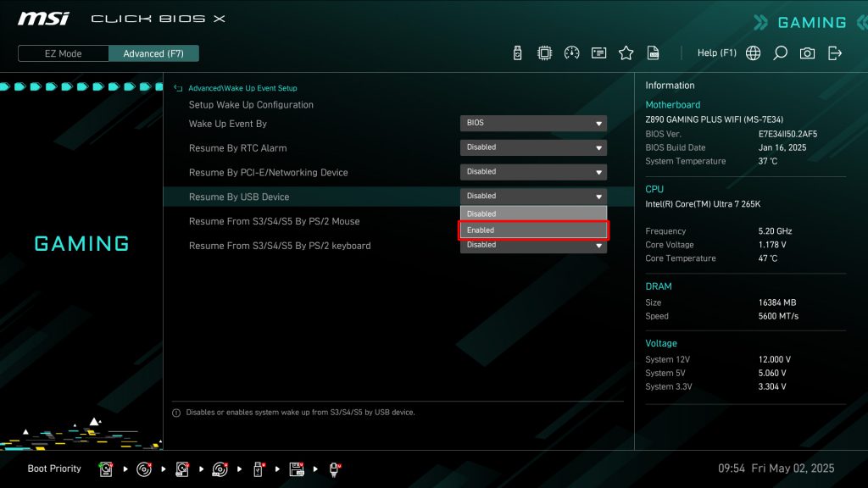The width and height of the screenshot is (868, 488).
Task: Select Wake Up Event By row label
Action: (x=227, y=124)
